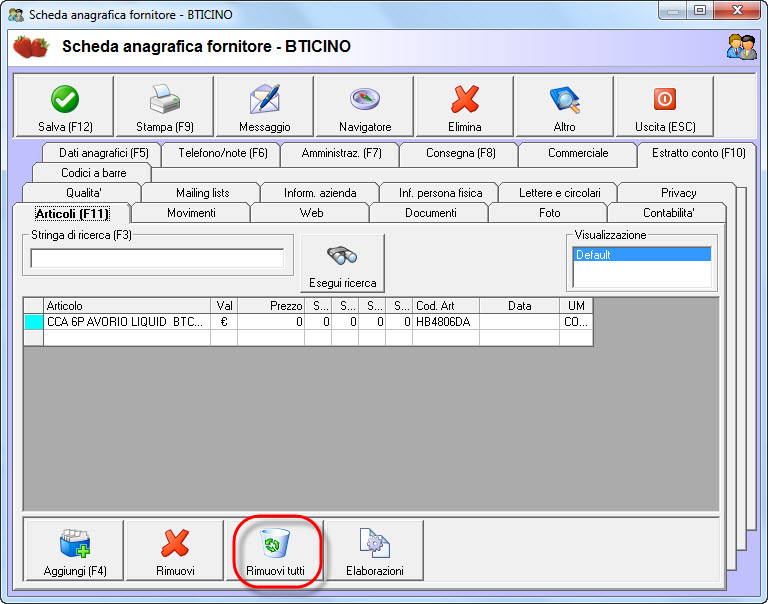The width and height of the screenshot is (768, 604).
Task: Click the Stampa (F9) printer button
Action: 165,106
